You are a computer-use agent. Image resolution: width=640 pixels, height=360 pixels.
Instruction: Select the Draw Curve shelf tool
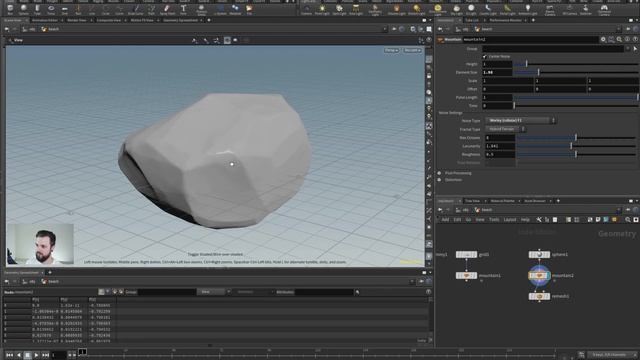pos(136,9)
